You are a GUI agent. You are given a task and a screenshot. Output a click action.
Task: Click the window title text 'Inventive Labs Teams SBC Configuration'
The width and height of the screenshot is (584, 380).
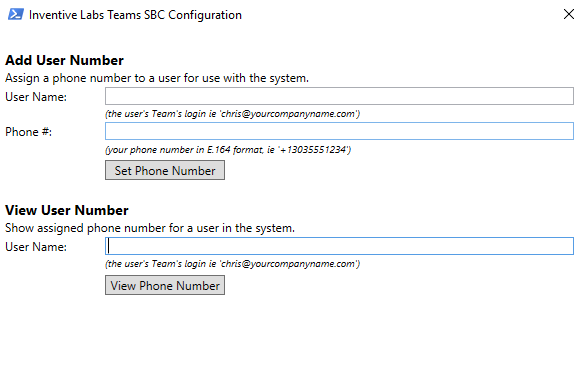(x=135, y=15)
